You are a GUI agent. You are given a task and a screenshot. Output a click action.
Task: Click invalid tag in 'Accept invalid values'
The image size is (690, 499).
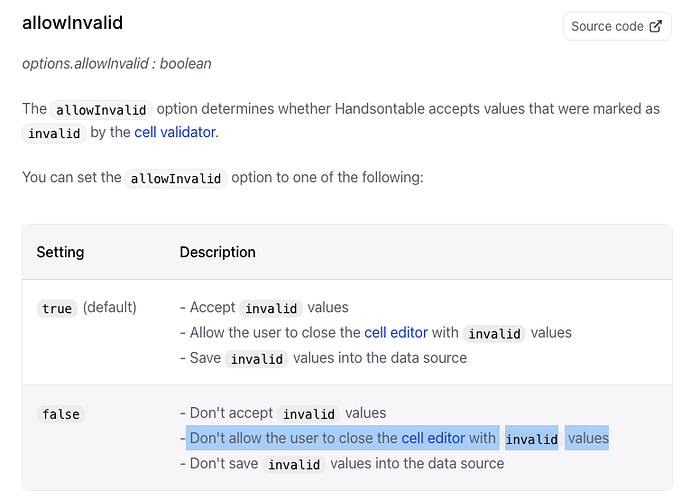(x=271, y=308)
